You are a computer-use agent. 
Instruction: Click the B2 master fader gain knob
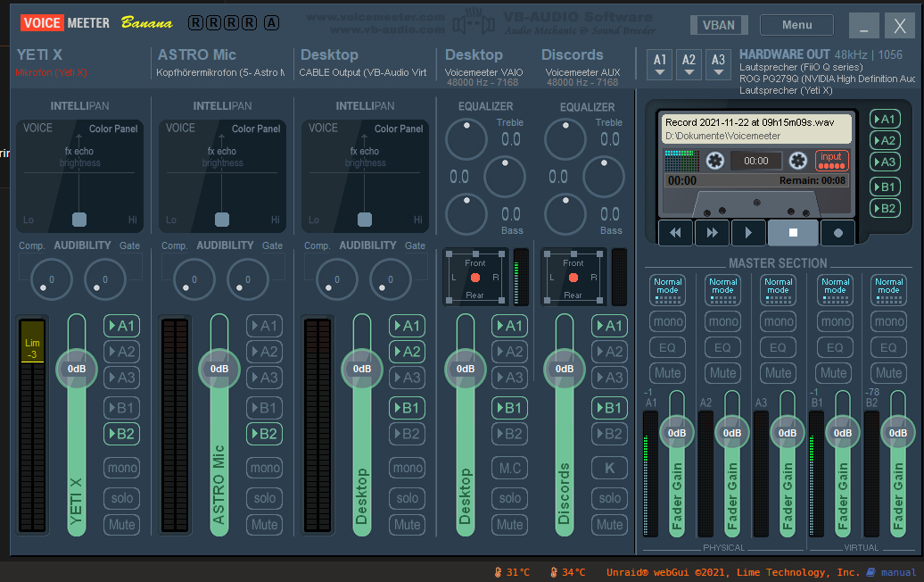[898, 433]
